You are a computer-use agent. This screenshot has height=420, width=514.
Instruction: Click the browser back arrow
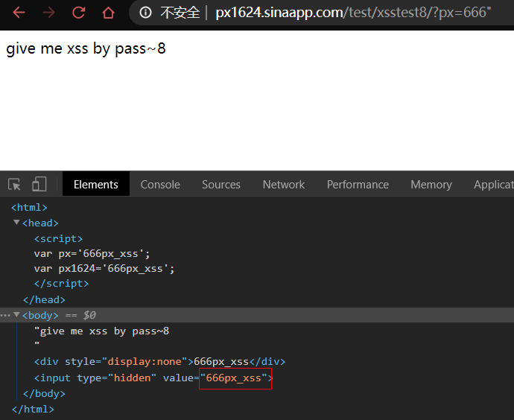click(19, 13)
